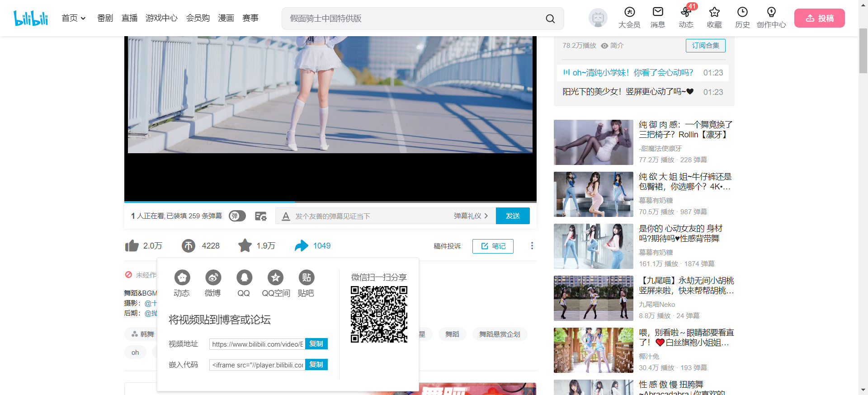This screenshot has width=868, height=395.
Task: Open 舞蹈悬赏企划 tag
Action: point(500,334)
